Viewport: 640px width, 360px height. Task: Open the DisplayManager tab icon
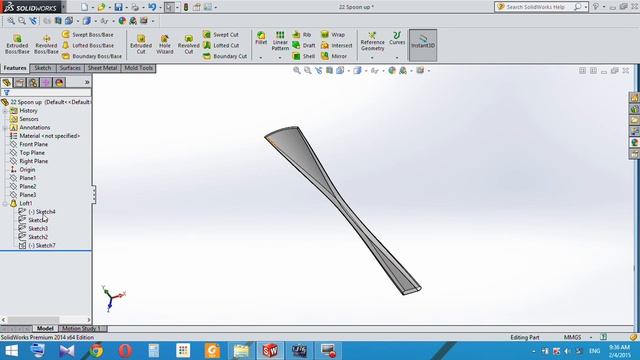pos(59,82)
